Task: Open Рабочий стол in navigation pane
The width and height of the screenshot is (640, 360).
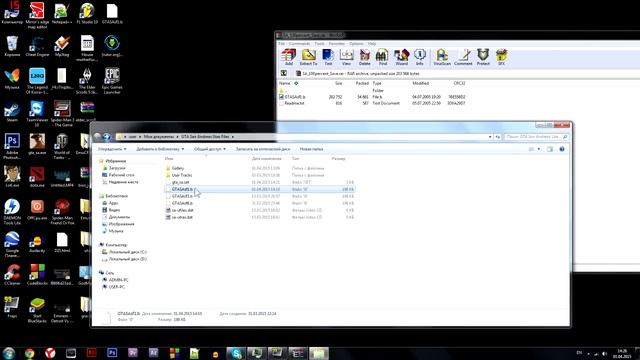Action: (x=118, y=175)
